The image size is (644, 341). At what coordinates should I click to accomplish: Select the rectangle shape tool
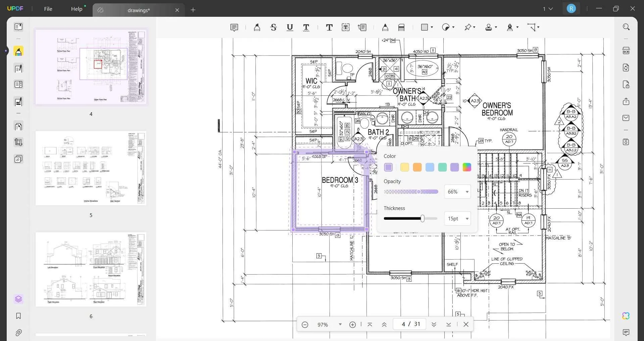coord(425,27)
